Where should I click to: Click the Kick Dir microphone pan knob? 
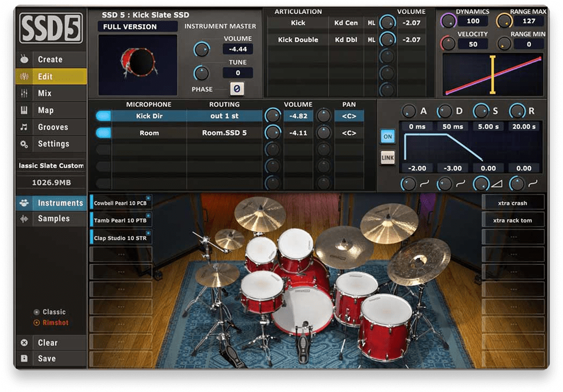323,116
